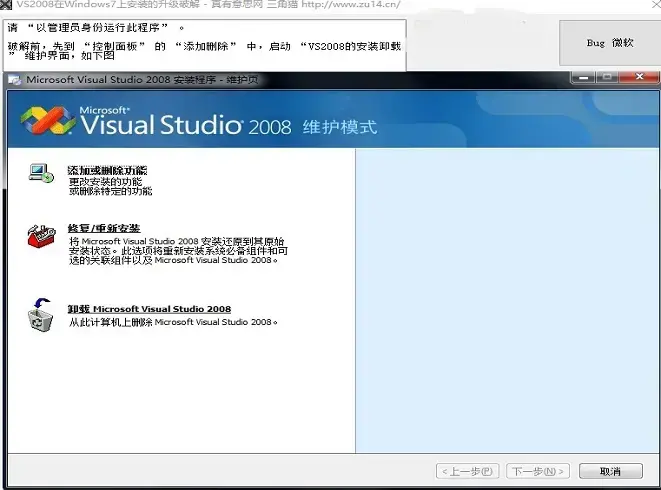Maximize the Visual Studio 2008 setup window
The height and width of the screenshot is (490, 661).
pos(607,78)
